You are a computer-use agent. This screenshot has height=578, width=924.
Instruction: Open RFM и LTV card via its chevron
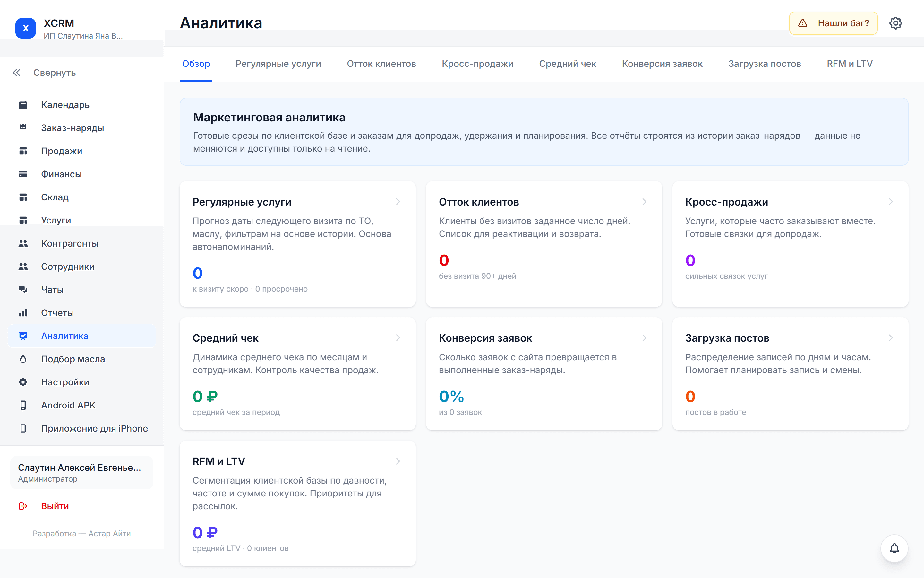pos(398,461)
